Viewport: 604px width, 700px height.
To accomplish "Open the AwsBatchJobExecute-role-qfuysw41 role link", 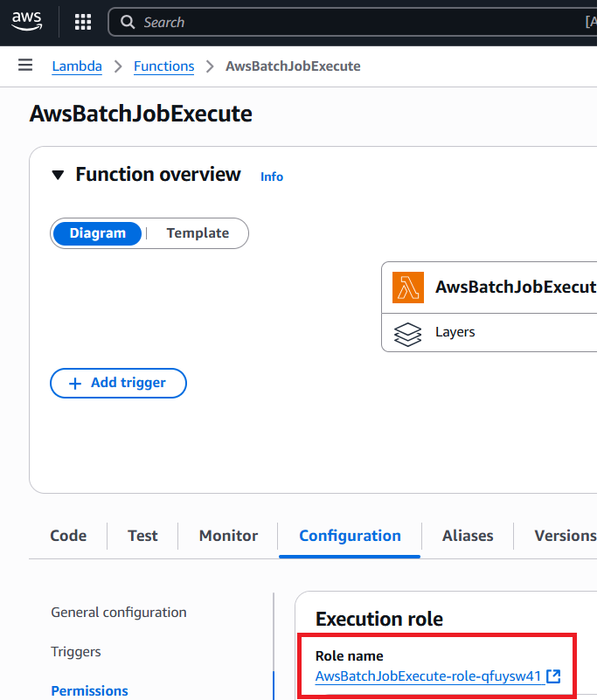I will tap(429, 676).
